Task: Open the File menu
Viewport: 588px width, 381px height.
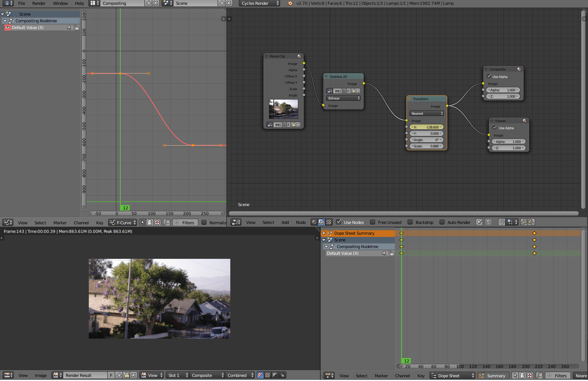Action: coord(22,3)
